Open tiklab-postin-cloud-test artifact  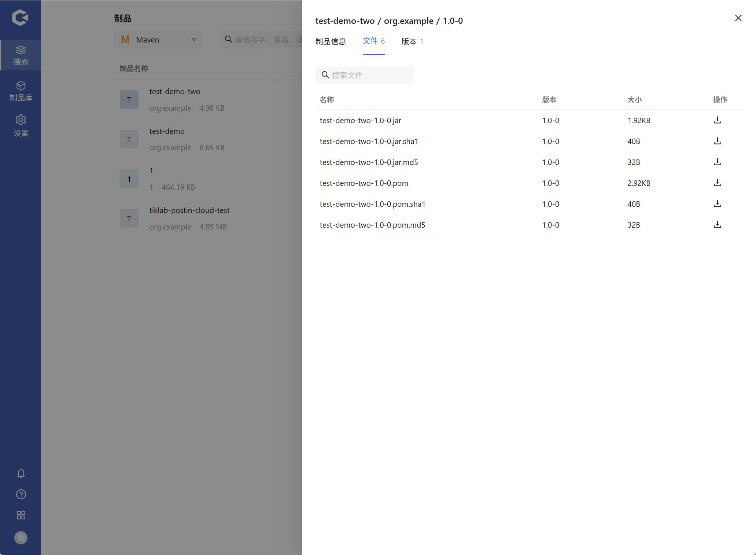189,210
